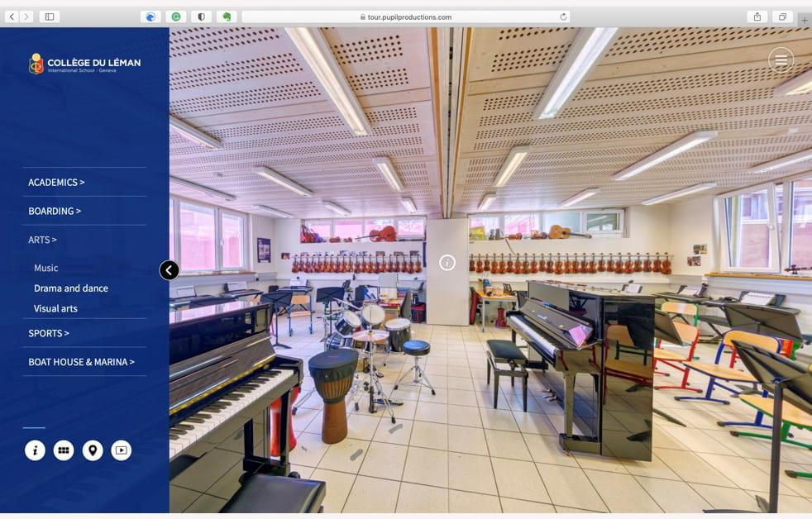Toggle the Safari sidebar panel
Screen dimensions: 812x519
coord(50,17)
